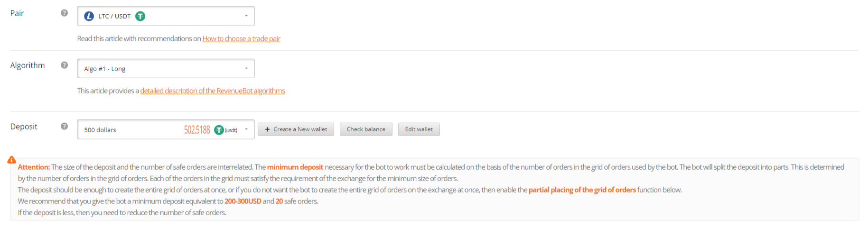The image size is (868, 229).
Task: Click the Check balance button
Action: (366, 129)
